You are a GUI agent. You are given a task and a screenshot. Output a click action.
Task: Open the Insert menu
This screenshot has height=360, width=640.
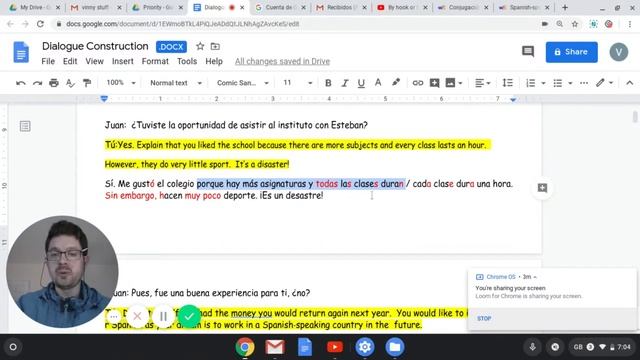pos(122,61)
